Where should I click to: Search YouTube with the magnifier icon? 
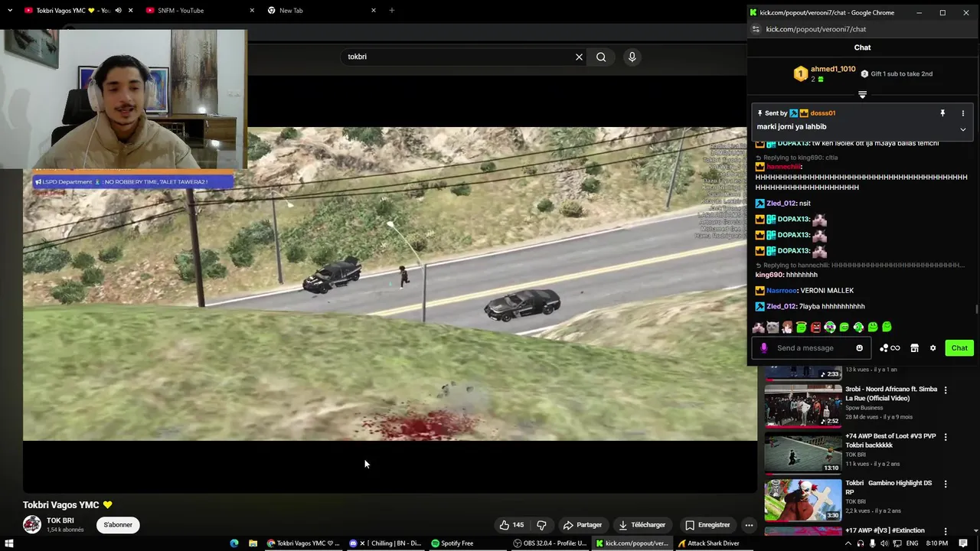pyautogui.click(x=601, y=57)
